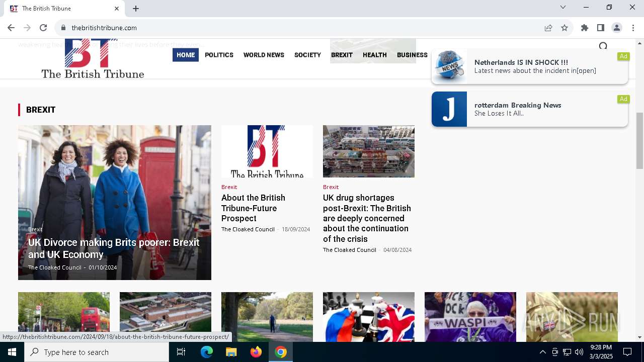Viewport: 644px width, 362px height.
Task: Open the SOCIETY section
Action: pos(307,55)
